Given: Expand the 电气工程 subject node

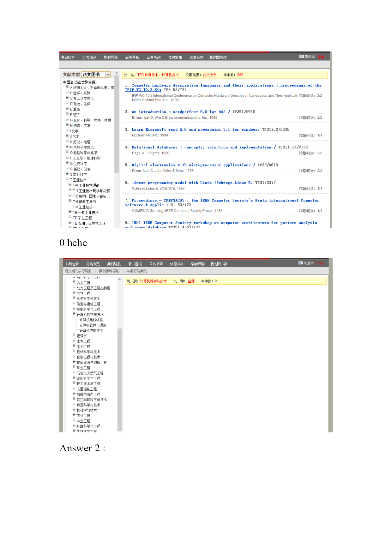Looking at the screenshot, I should click(74, 292).
